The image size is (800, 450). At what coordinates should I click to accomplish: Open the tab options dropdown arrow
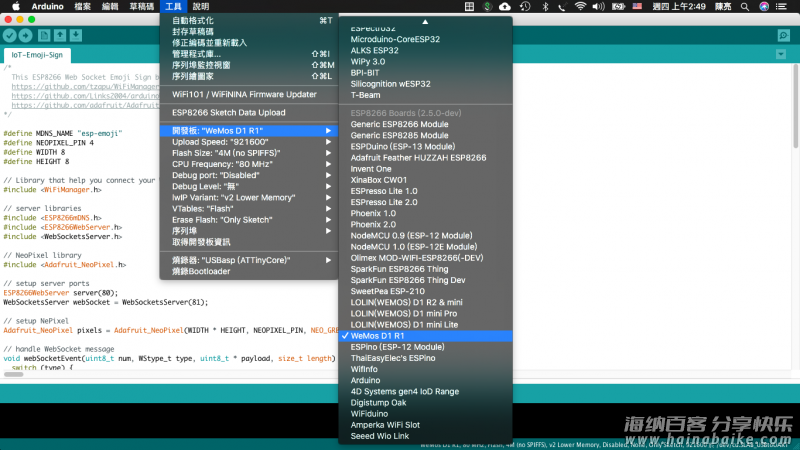click(781, 54)
